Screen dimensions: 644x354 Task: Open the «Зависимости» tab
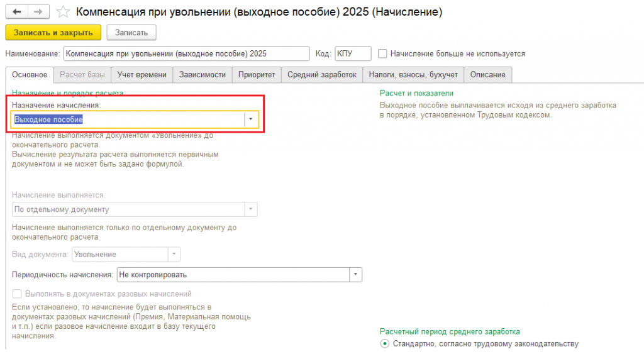pyautogui.click(x=202, y=75)
